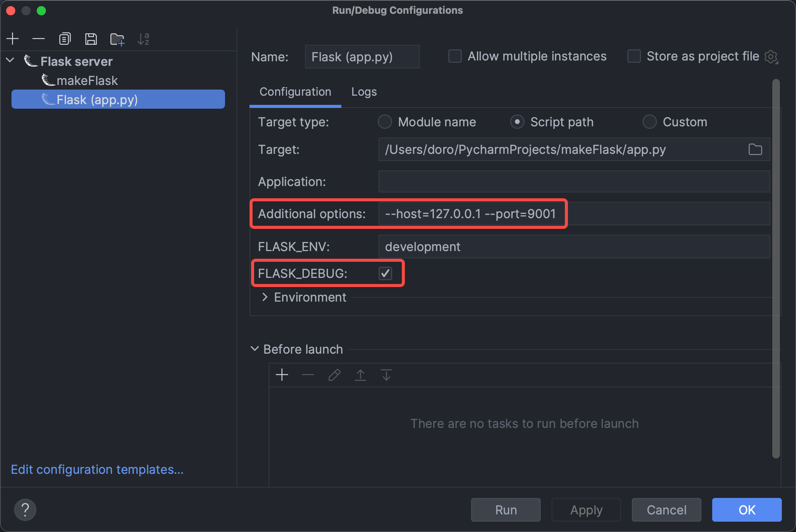796x532 pixels.
Task: Select the Module name radio button
Action: [385, 122]
